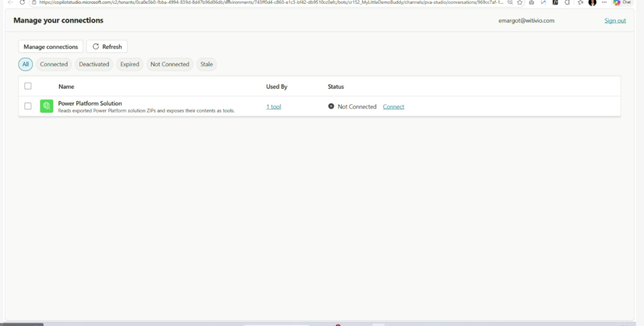Open the Copilot Chat button
The height and width of the screenshot is (326, 644).
click(622, 2)
